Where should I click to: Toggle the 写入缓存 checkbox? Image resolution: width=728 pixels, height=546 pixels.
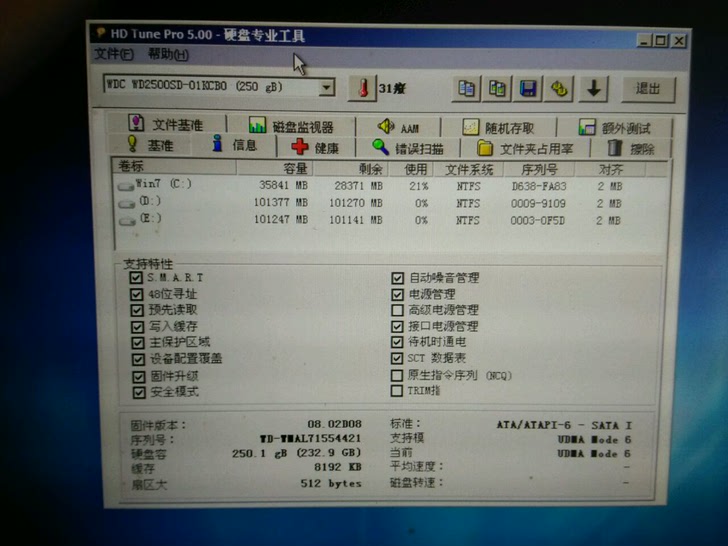coord(137,327)
